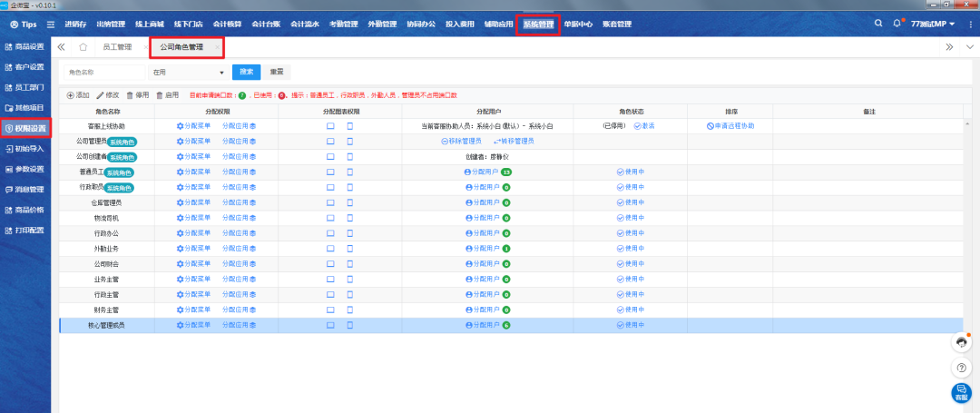This screenshot has width=980, height=413.
Task: Click the help question mark icon
Action: click(961, 368)
